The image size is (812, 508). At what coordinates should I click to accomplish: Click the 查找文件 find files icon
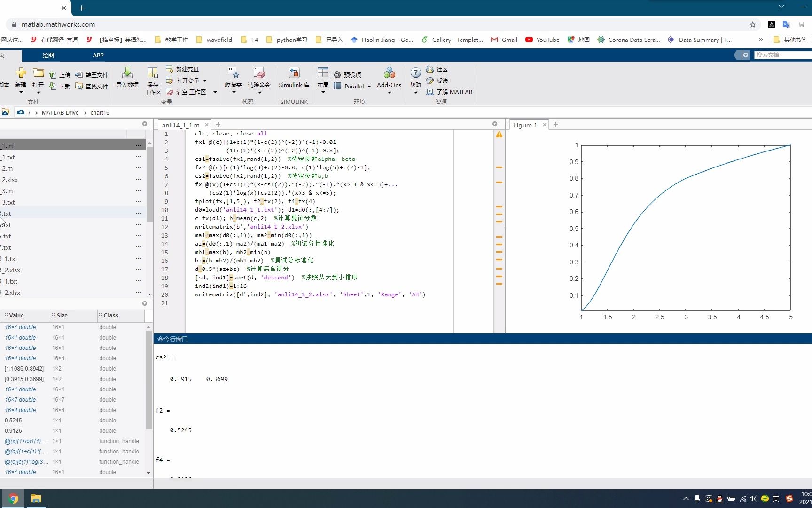(79, 86)
